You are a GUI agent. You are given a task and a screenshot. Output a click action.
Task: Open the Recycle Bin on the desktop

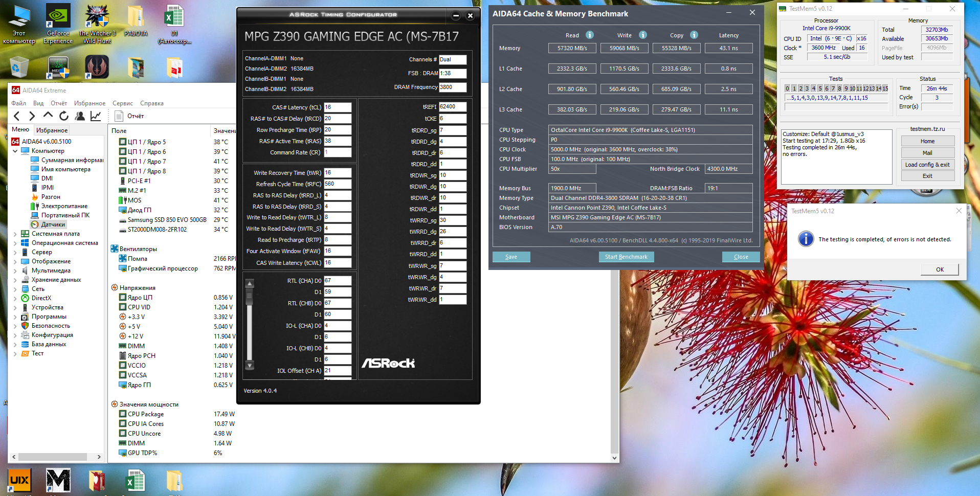[x=19, y=67]
